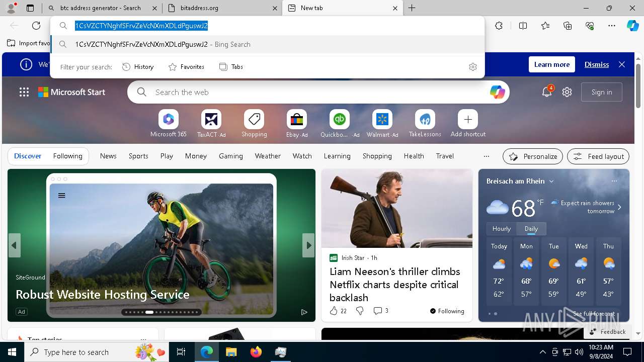
Task: Open the Favorites star toolbar icon
Action: tap(545, 26)
